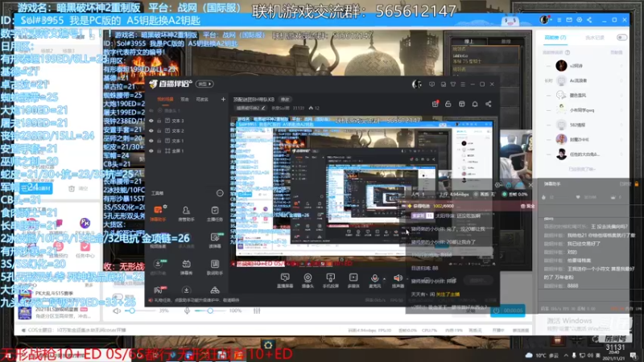Open the mail icon in the blue title bar
Screen dimensions: 644x362
pos(569,19)
